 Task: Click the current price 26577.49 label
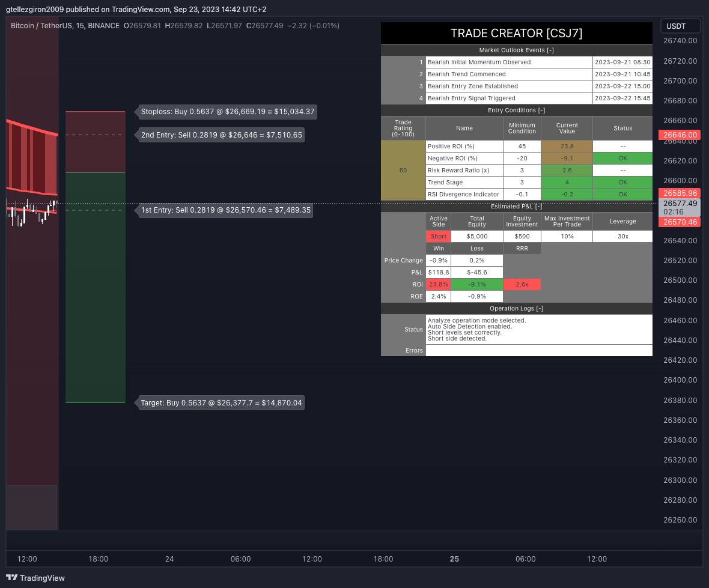tap(680, 207)
